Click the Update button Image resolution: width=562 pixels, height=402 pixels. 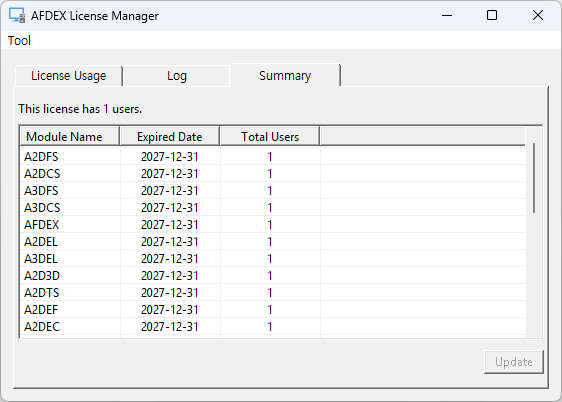(514, 362)
